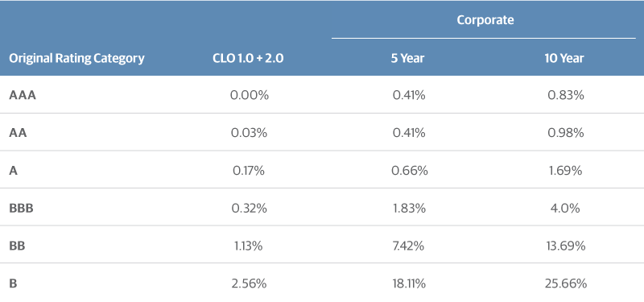Click the 10 Year column header

tap(564, 58)
